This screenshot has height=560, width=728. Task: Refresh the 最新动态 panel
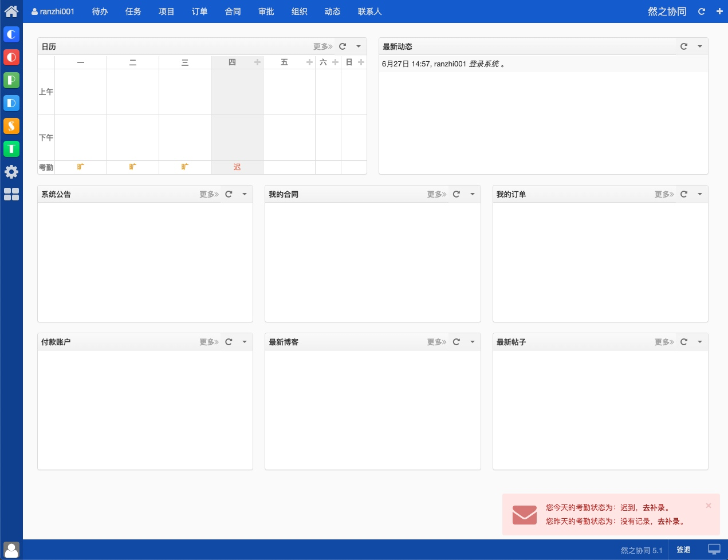point(684,46)
